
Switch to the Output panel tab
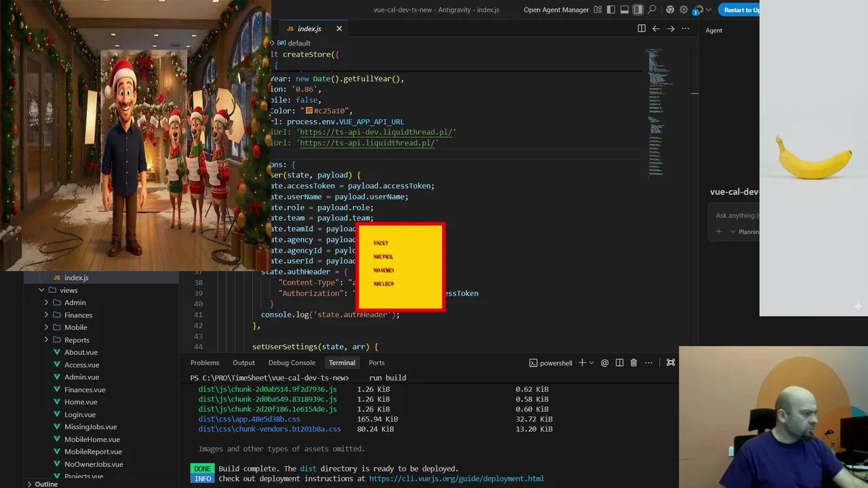243,363
